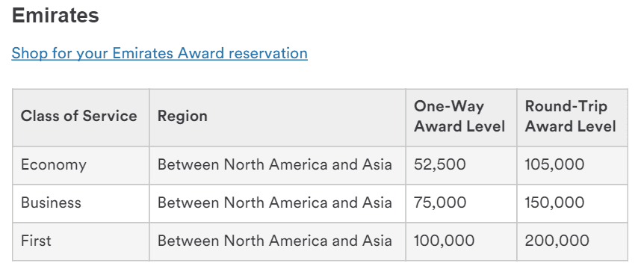The image size is (644, 272).
Task: Click the One-Way Award Level header
Action: click(461, 117)
